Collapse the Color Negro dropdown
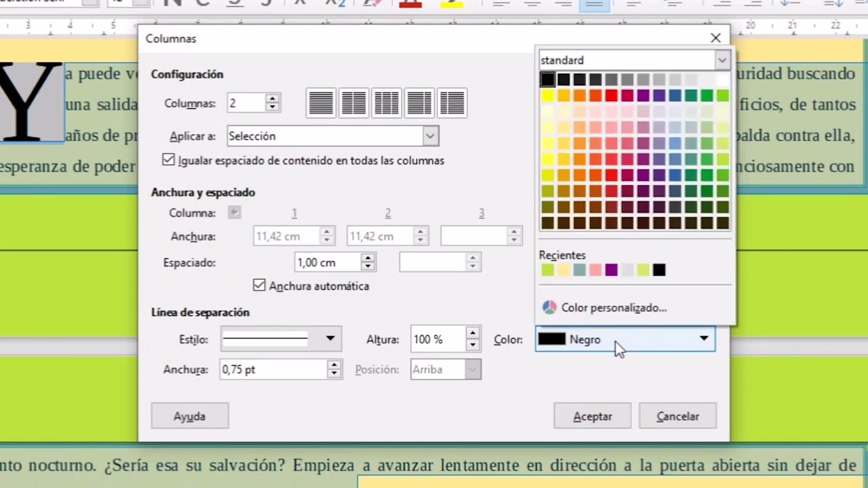This screenshot has width=868, height=488. click(704, 338)
